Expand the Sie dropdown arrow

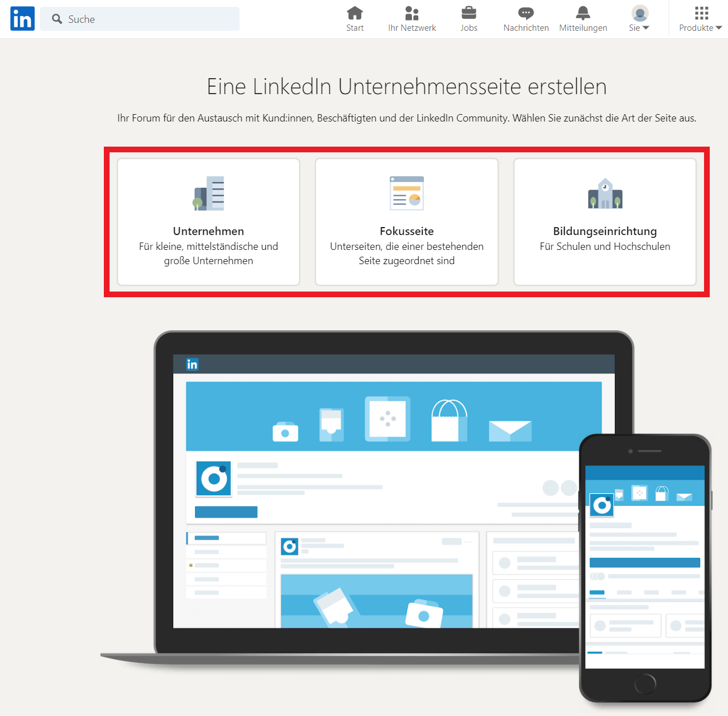click(646, 28)
